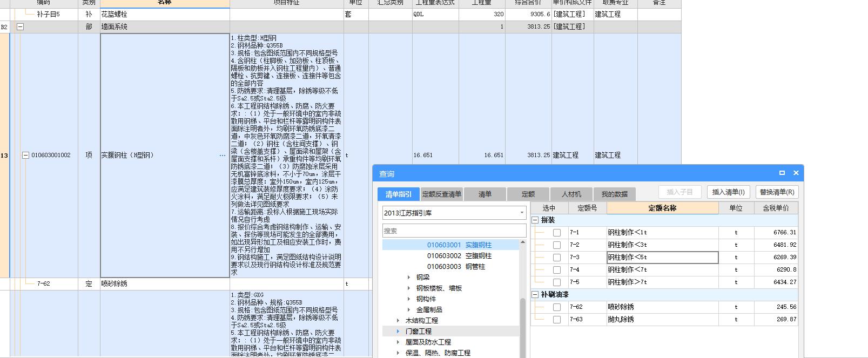Click the 含税单价 column header
Image resolution: width=868 pixels, height=358 pixels.
tap(776, 208)
